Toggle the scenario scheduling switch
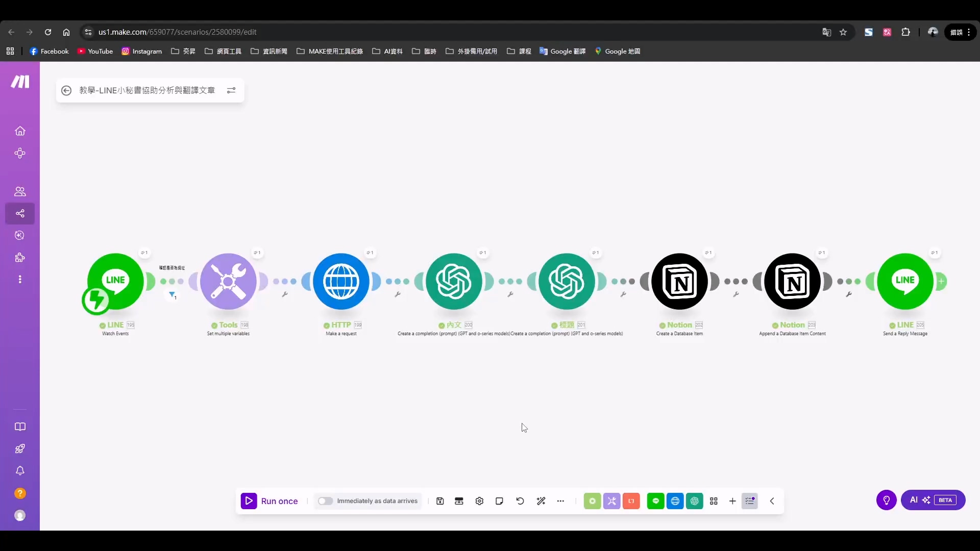Screen dimensions: 980x551 point(325,501)
